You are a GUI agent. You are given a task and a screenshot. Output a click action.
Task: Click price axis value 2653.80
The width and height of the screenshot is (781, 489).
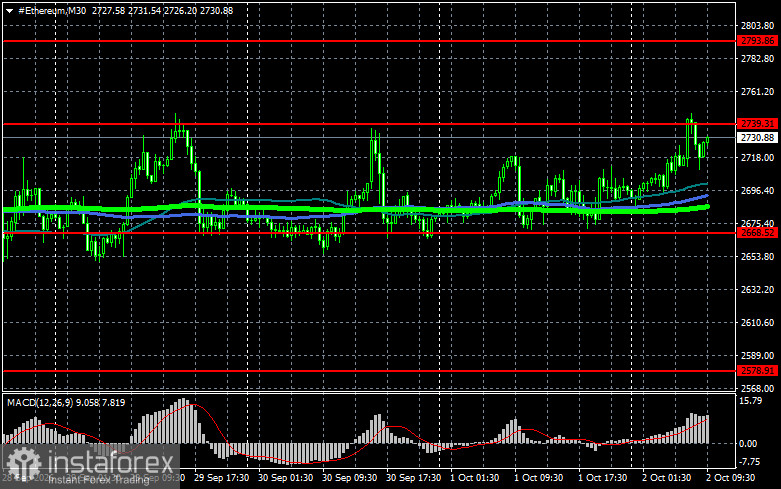click(x=757, y=256)
